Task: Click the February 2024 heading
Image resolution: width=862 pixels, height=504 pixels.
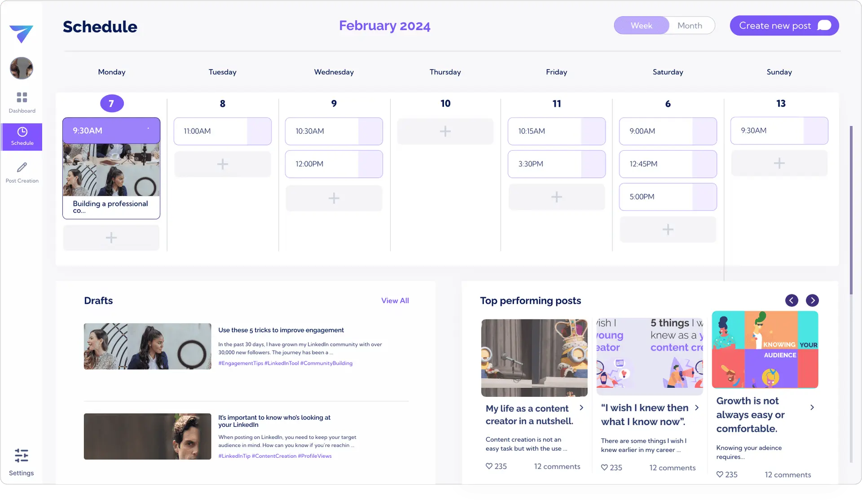Action: coord(385,26)
